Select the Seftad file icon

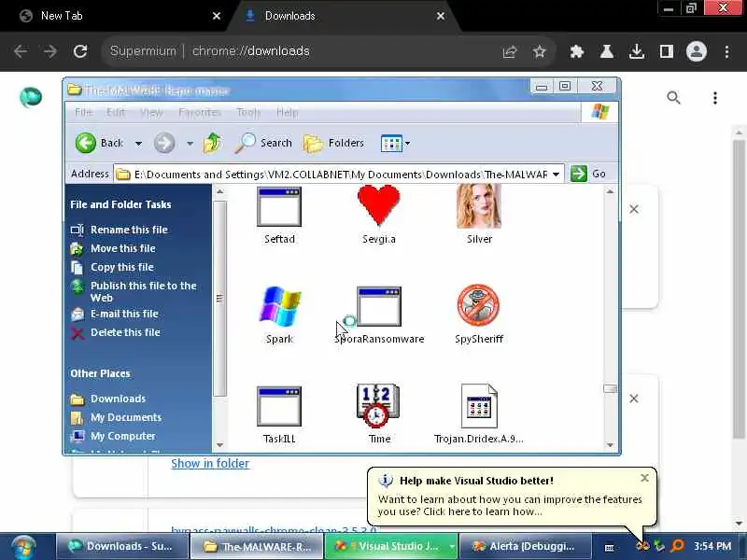point(279,206)
